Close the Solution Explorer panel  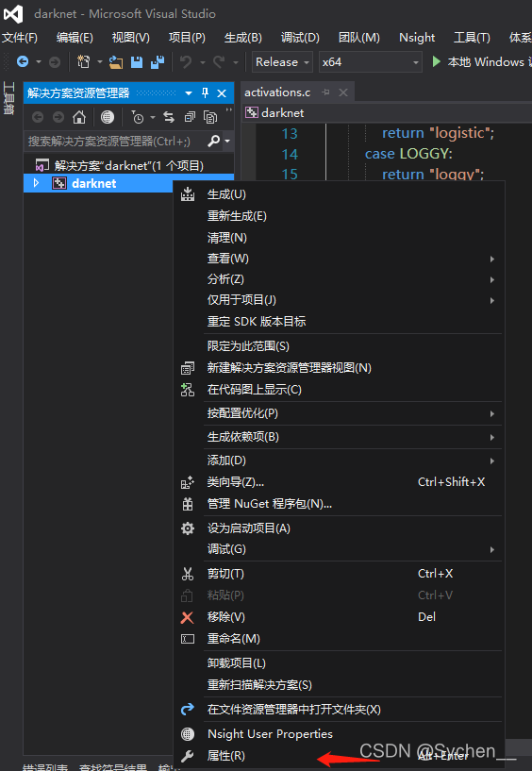[x=222, y=92]
